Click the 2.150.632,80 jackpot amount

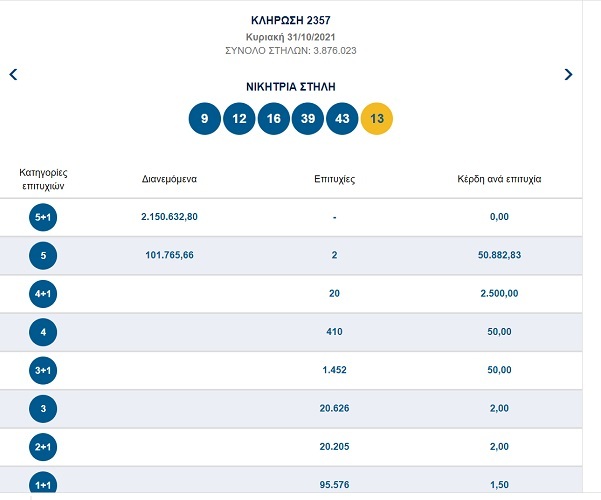170,217
